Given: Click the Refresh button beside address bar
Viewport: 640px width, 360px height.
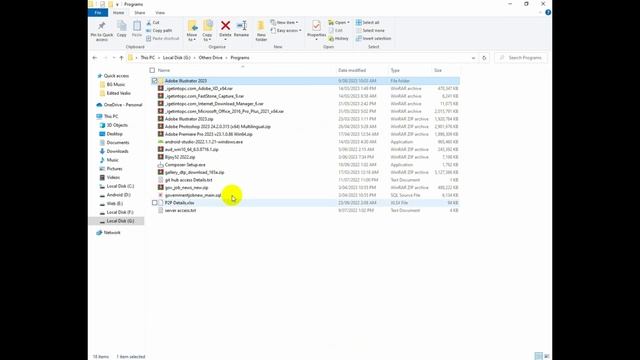Looking at the screenshot, I should (x=484, y=58).
